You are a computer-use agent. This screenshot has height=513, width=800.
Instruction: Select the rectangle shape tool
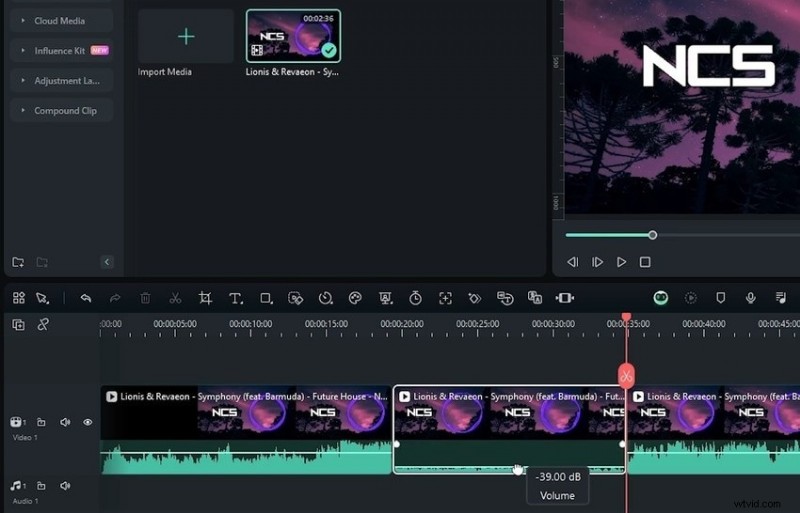pyautogui.click(x=266, y=298)
